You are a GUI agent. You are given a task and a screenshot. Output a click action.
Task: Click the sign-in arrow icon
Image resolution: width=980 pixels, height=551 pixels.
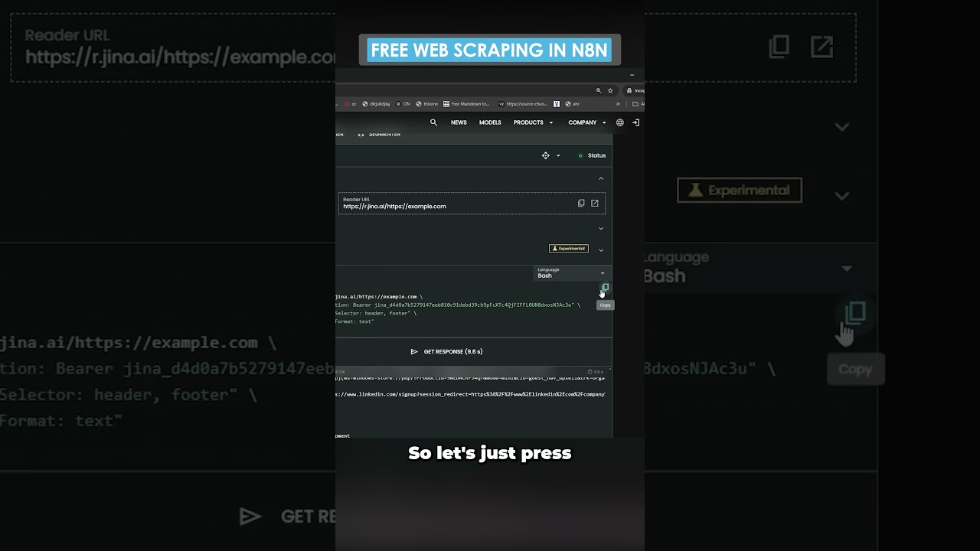point(635,122)
